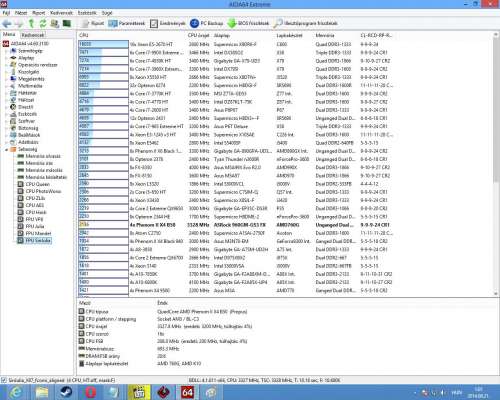
Task: Click the AIDA64 taskbar icon
Action: click(187, 392)
